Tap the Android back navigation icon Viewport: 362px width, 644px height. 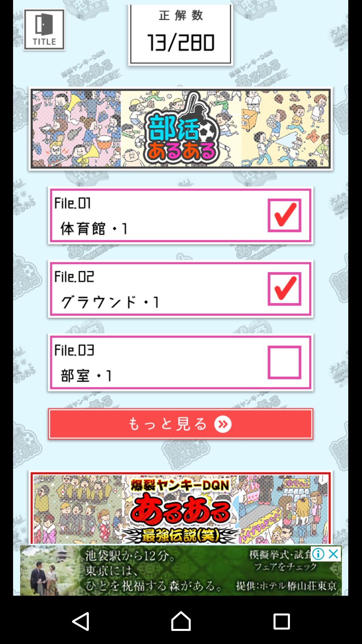(81, 621)
